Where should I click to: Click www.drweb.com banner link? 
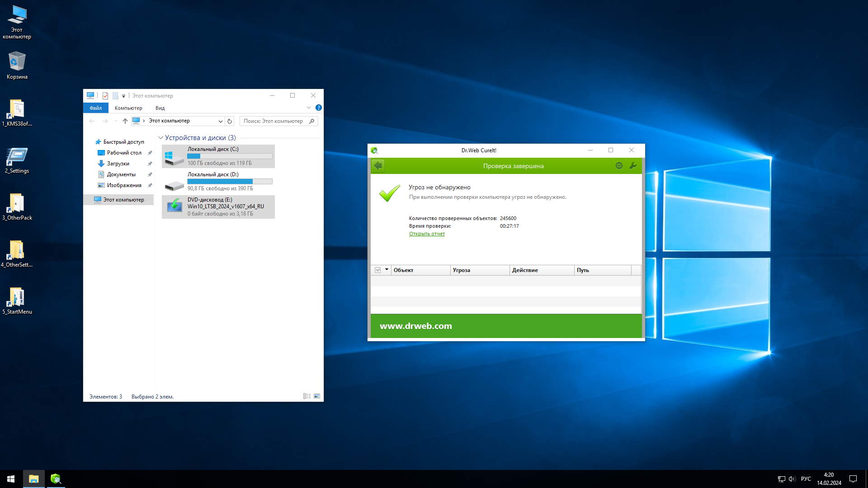click(415, 326)
